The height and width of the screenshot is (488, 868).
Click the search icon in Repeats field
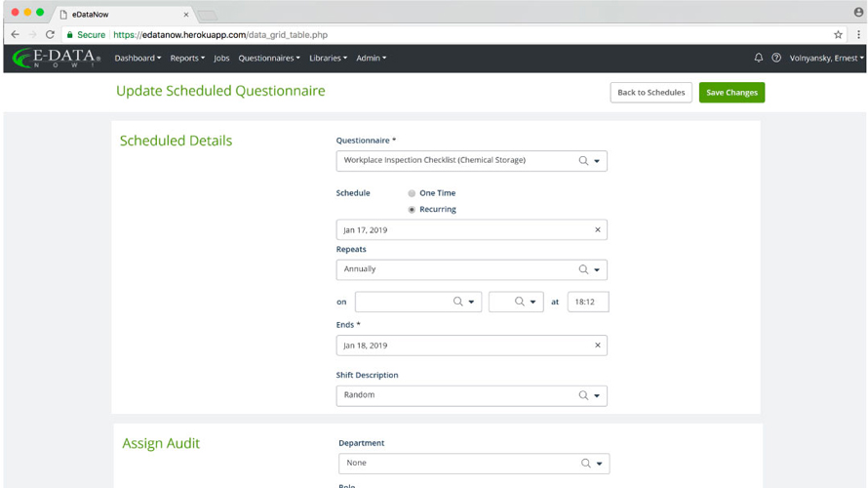[583, 269]
